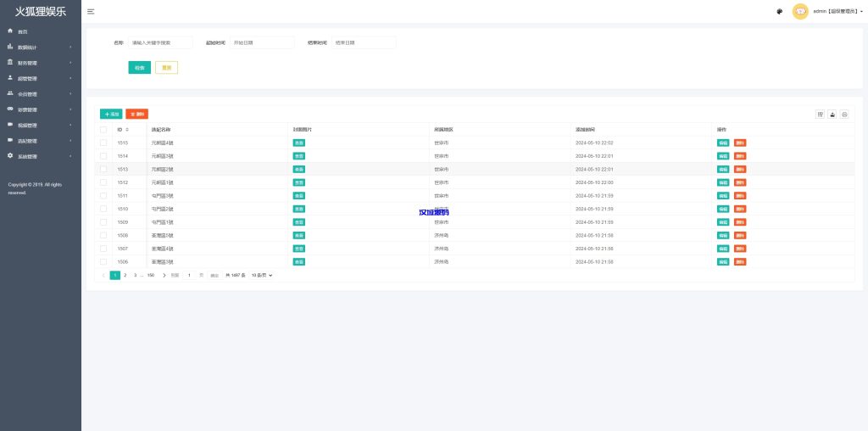Click the table print icon
The image size is (868, 431).
(844, 114)
